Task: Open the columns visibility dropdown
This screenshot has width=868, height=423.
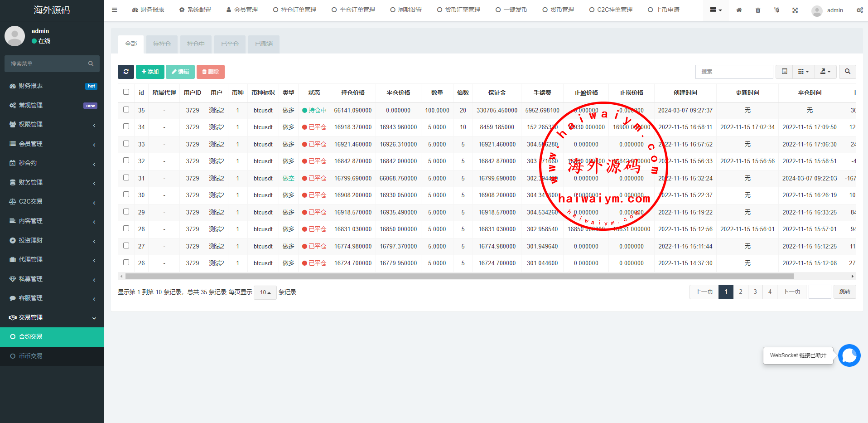Action: tap(803, 72)
